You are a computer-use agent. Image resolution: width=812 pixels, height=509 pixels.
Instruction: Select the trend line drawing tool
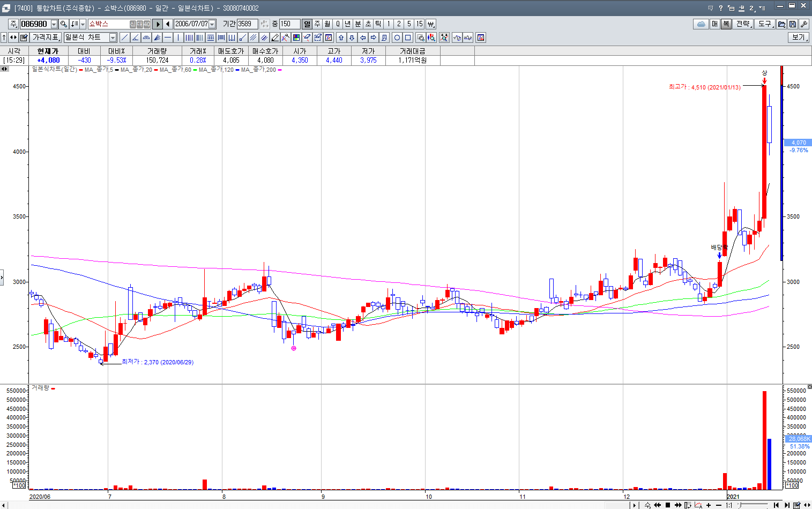[125, 38]
